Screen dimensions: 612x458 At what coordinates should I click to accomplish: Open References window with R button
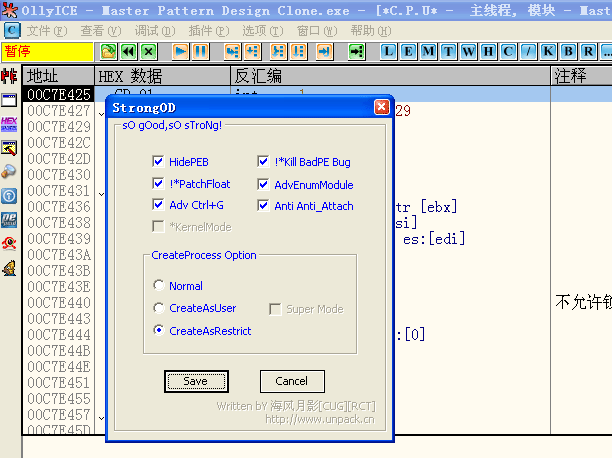click(589, 52)
